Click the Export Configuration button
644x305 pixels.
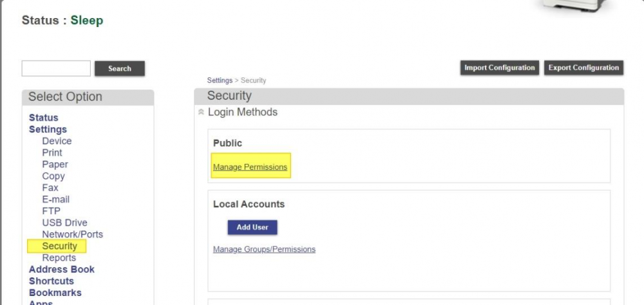coord(583,68)
